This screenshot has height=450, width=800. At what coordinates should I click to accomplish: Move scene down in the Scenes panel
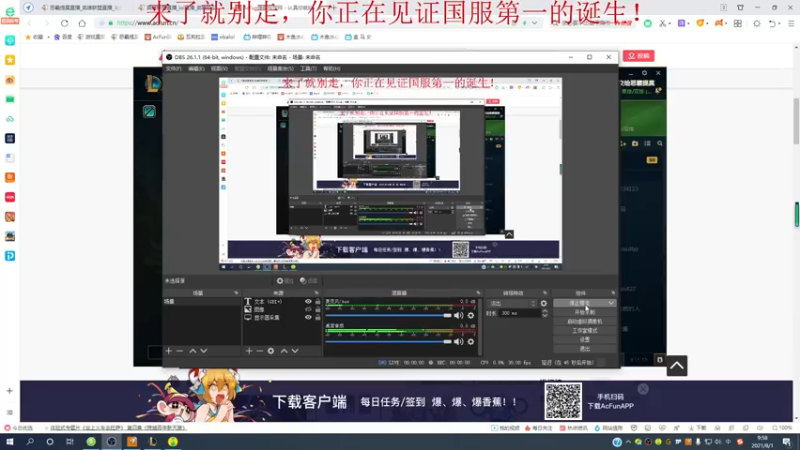tap(204, 351)
